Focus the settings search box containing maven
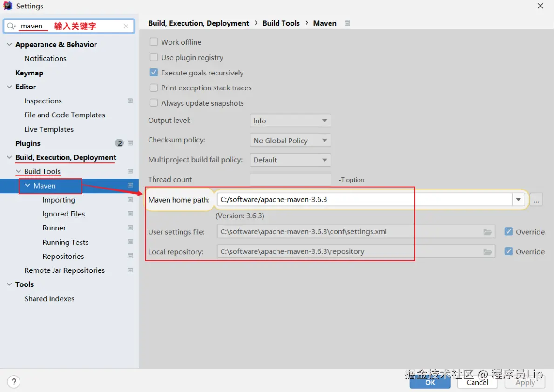This screenshot has width=554, height=392. point(69,26)
